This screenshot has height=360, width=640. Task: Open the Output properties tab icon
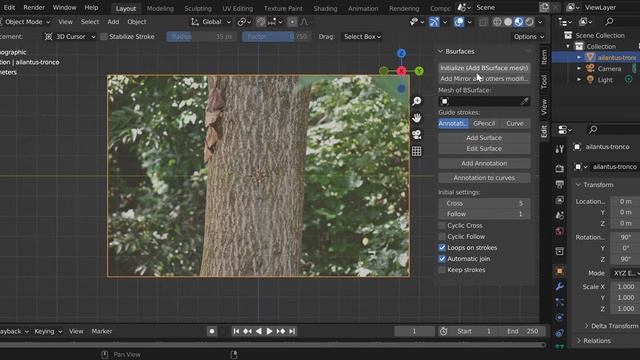560,184
